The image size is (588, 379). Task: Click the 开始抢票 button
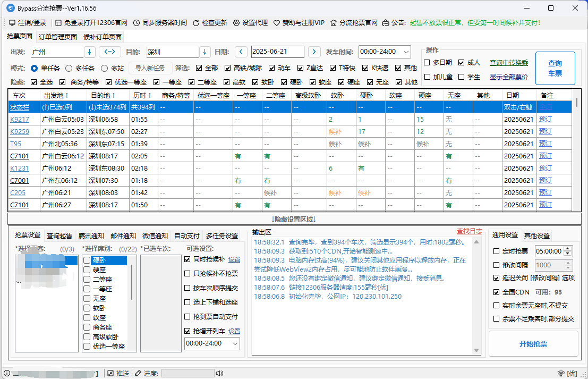point(533,344)
